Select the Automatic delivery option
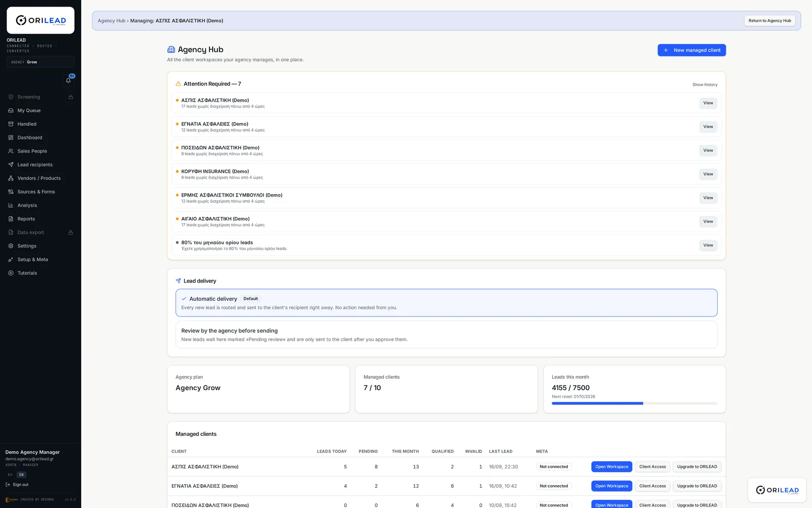This screenshot has height=508, width=812. [x=446, y=303]
